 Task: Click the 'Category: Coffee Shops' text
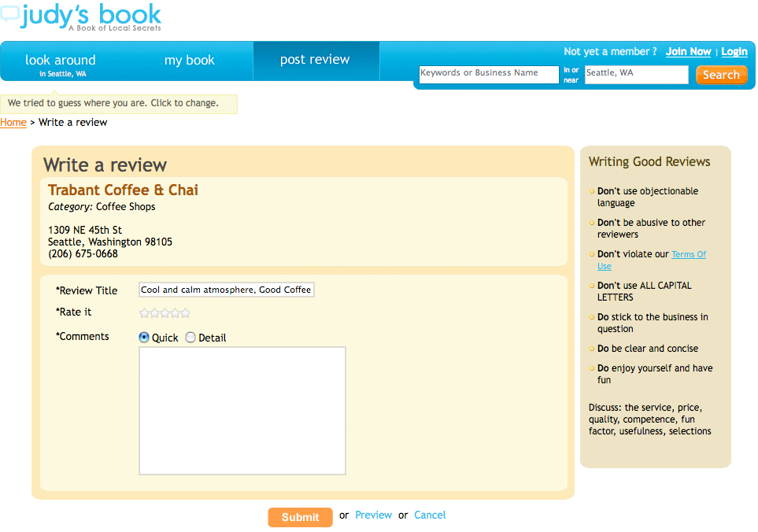click(x=102, y=207)
